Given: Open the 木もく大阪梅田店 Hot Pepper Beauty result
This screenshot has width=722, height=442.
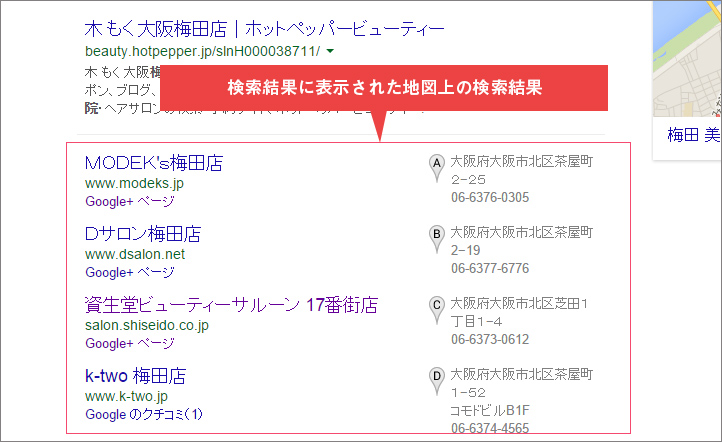Looking at the screenshot, I should pos(264,29).
